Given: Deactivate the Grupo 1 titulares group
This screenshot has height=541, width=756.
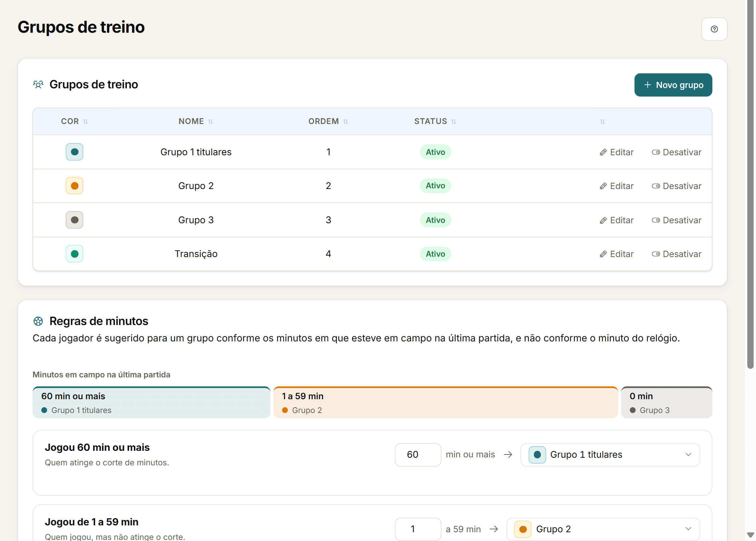Looking at the screenshot, I should tap(676, 152).
